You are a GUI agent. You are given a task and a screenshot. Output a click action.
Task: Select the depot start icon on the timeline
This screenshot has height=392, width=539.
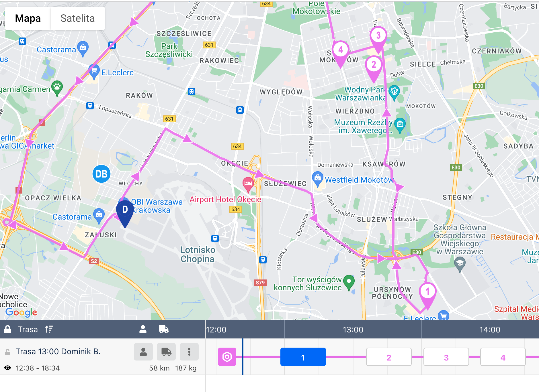[227, 357]
